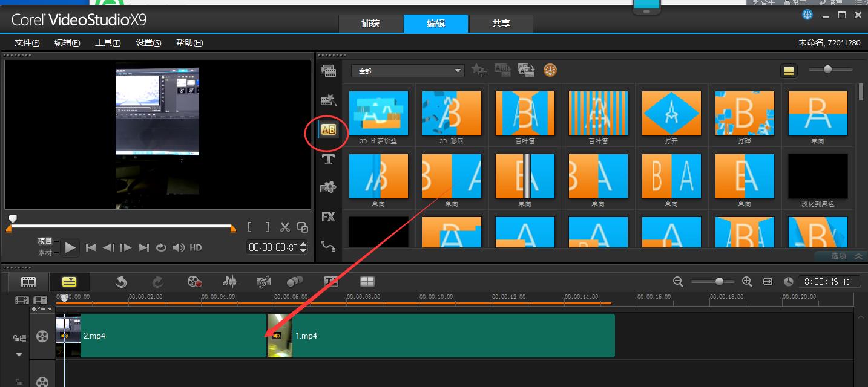Click the show all visible tracks icon
Viewport: 868px width, 387px height.
pos(22,300)
